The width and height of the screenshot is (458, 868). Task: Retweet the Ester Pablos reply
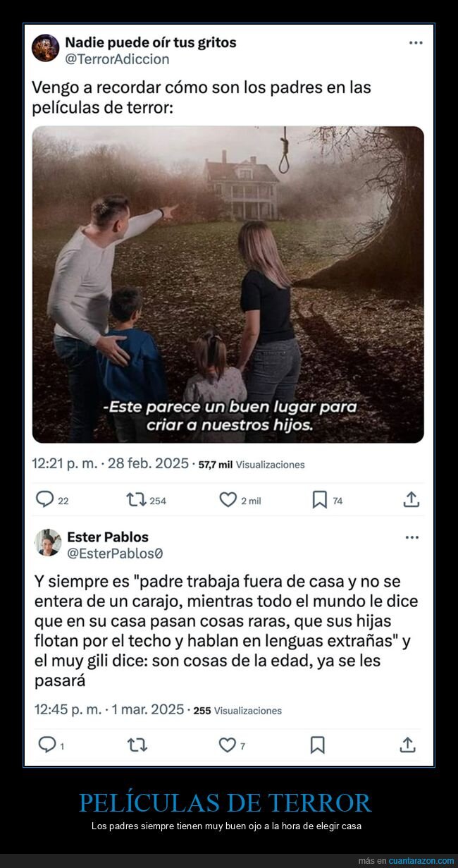click(x=137, y=745)
